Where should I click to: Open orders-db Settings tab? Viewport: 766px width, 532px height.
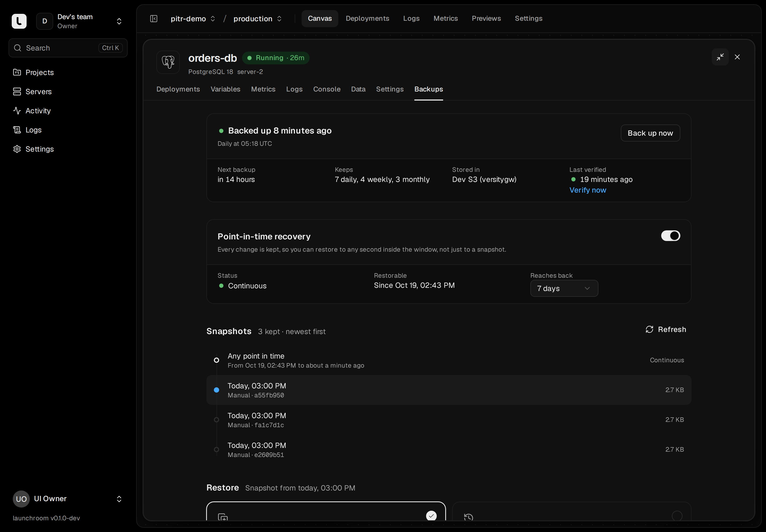[390, 89]
